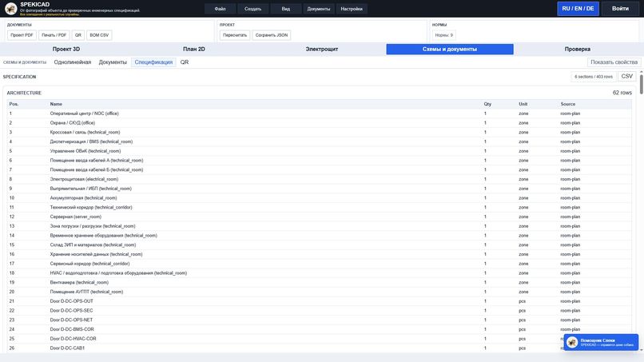
Task: Open the Создать menu
Action: click(253, 9)
